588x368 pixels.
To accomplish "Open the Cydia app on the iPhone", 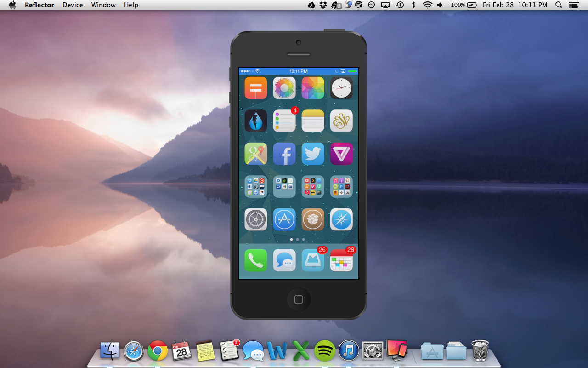I will tap(313, 219).
